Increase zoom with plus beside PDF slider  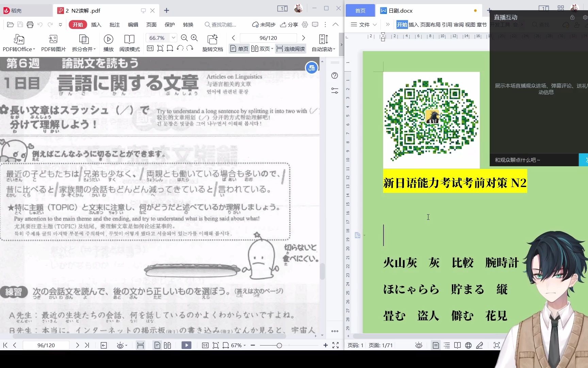(x=326, y=345)
